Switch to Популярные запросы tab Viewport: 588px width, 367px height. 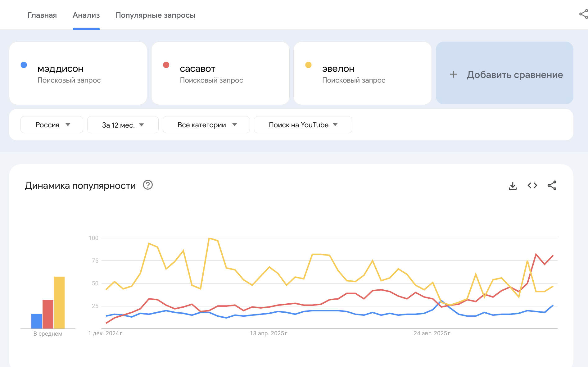pos(155,15)
